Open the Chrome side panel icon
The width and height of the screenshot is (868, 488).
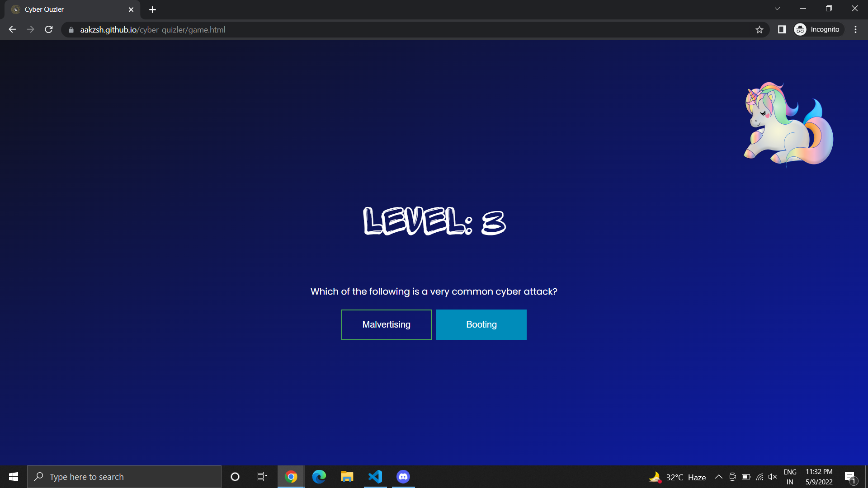pos(782,29)
